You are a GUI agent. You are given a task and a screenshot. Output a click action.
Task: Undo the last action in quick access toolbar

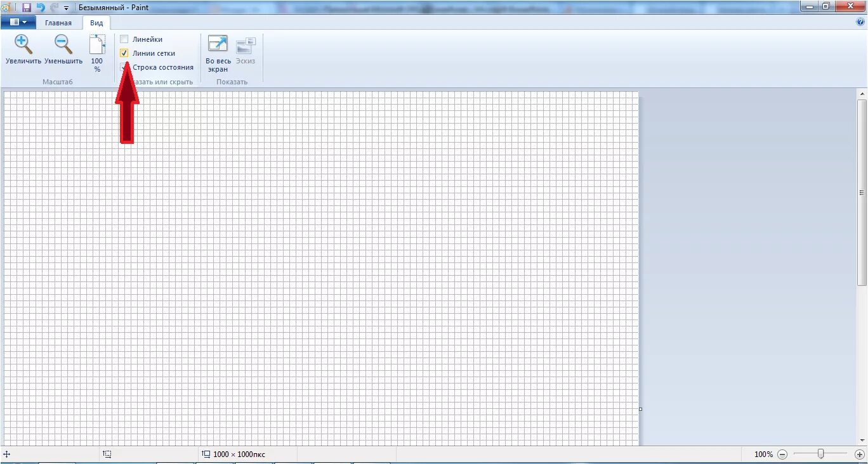[x=41, y=8]
